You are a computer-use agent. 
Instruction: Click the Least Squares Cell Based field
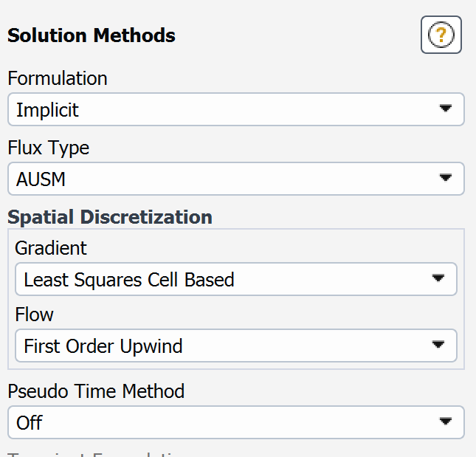[x=129, y=280]
